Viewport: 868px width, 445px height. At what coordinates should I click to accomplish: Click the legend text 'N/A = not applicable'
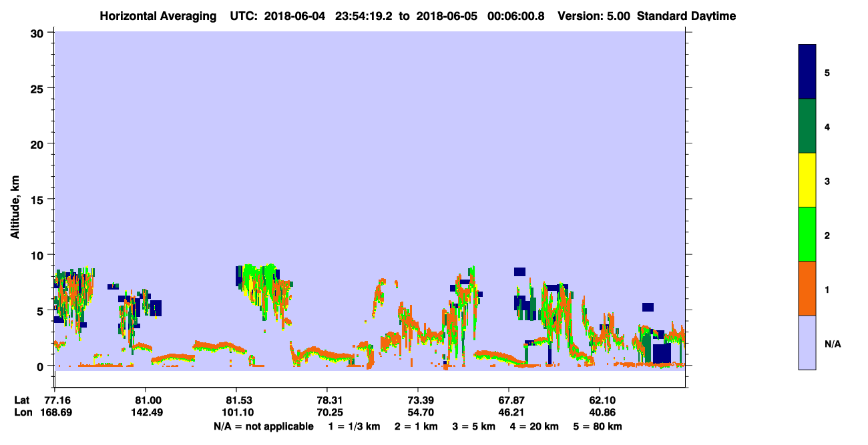coord(263,426)
